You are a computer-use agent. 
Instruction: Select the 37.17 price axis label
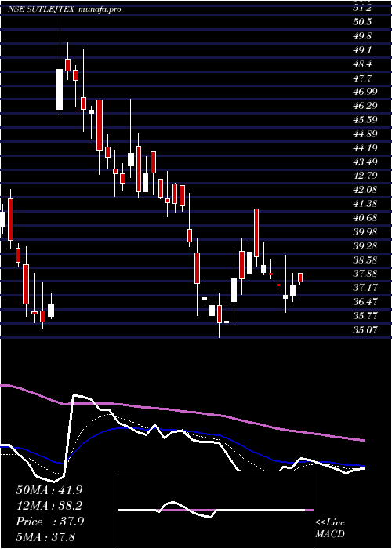click(x=365, y=288)
